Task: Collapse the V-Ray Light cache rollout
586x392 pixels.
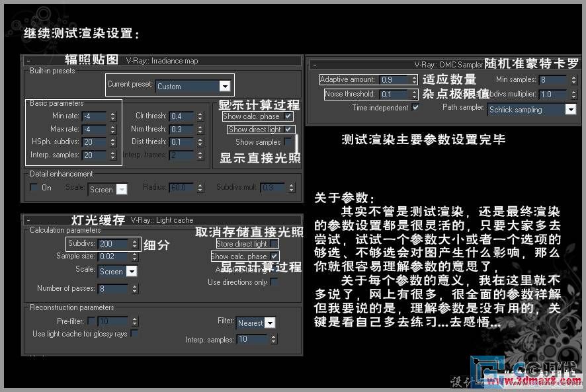Action: coord(28,219)
